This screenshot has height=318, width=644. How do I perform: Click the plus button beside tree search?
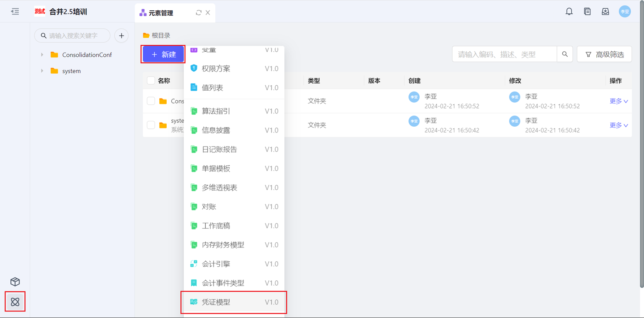122,36
